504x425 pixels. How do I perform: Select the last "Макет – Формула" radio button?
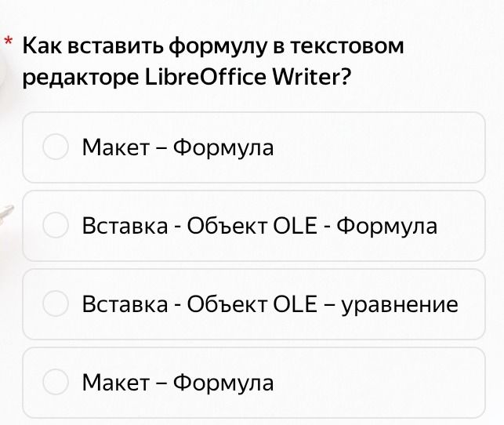point(56,382)
